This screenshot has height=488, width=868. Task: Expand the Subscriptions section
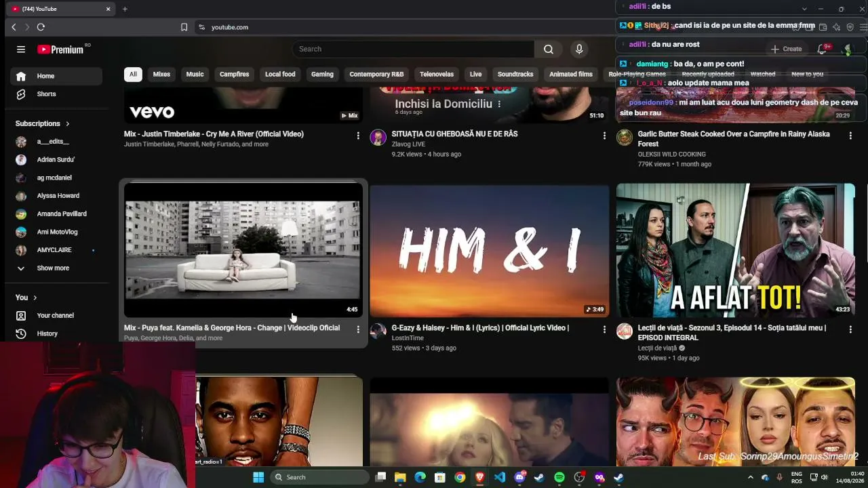point(43,123)
